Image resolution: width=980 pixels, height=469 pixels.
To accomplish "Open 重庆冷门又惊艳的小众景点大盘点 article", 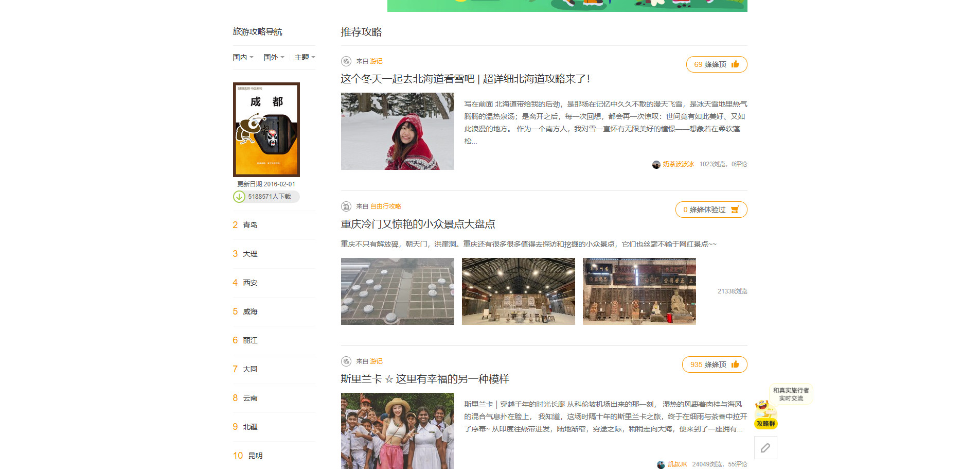I will (418, 224).
